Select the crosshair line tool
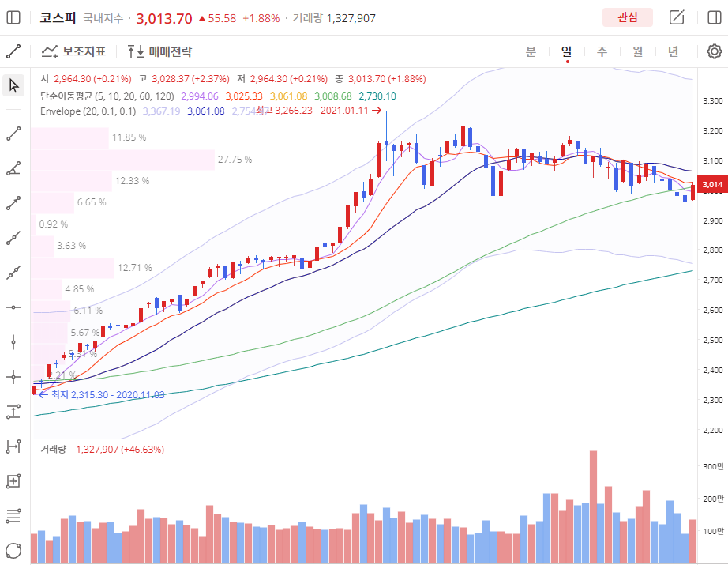This screenshot has width=728, height=565. point(13,377)
